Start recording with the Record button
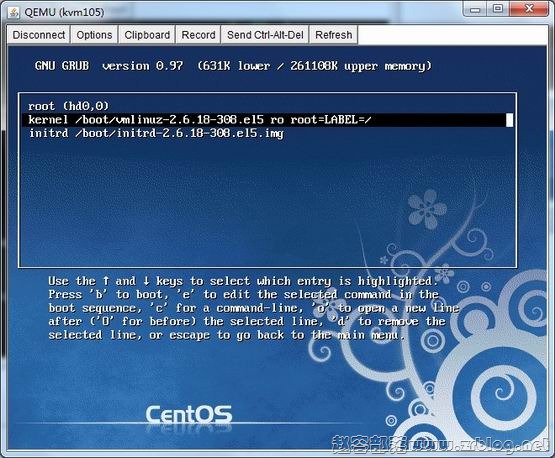This screenshot has height=458, width=555. 198,35
